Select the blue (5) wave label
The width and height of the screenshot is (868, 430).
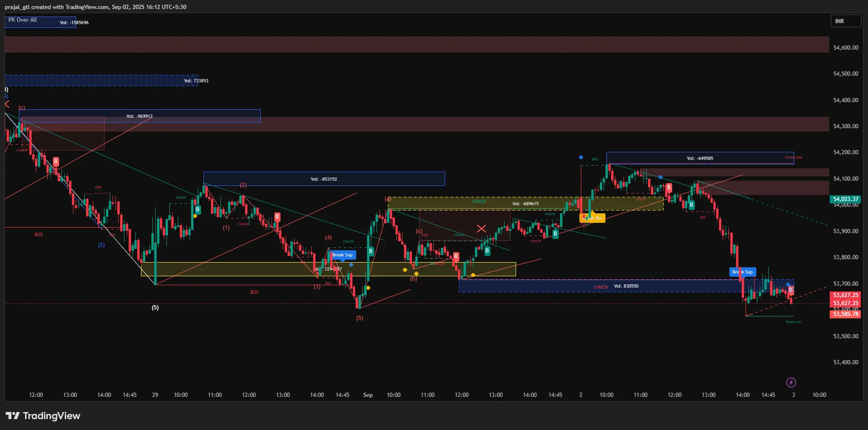(x=101, y=245)
